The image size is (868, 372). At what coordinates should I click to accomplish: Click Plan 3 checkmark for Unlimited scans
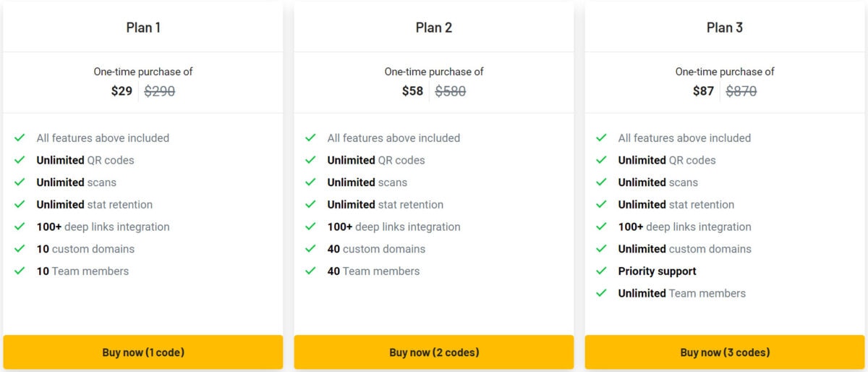tap(601, 182)
